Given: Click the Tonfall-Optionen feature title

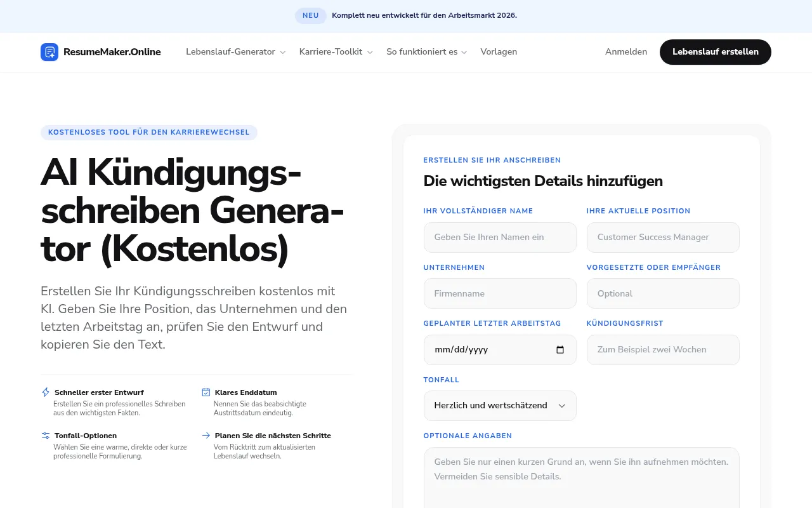Looking at the screenshot, I should point(86,436).
